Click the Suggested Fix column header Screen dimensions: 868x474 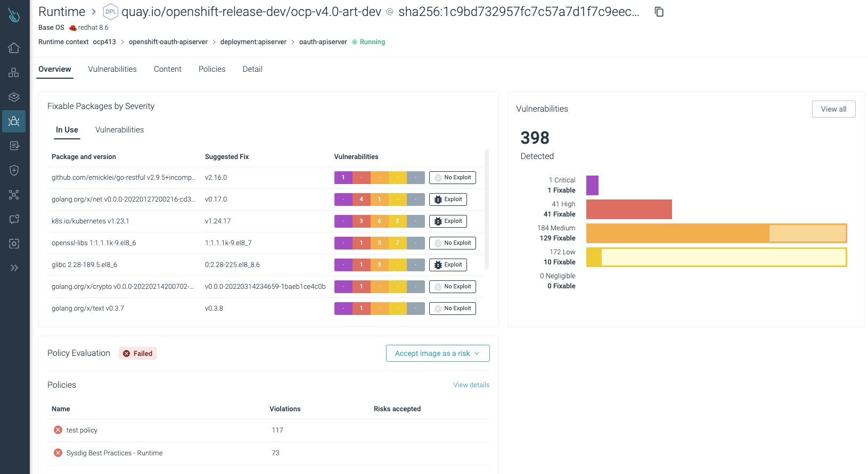[x=227, y=157]
